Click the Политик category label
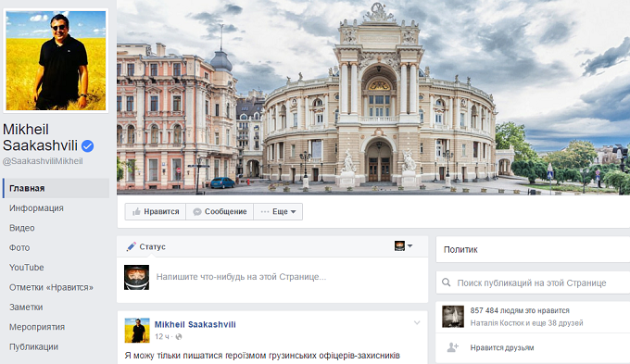The image size is (630, 364). tap(460, 249)
